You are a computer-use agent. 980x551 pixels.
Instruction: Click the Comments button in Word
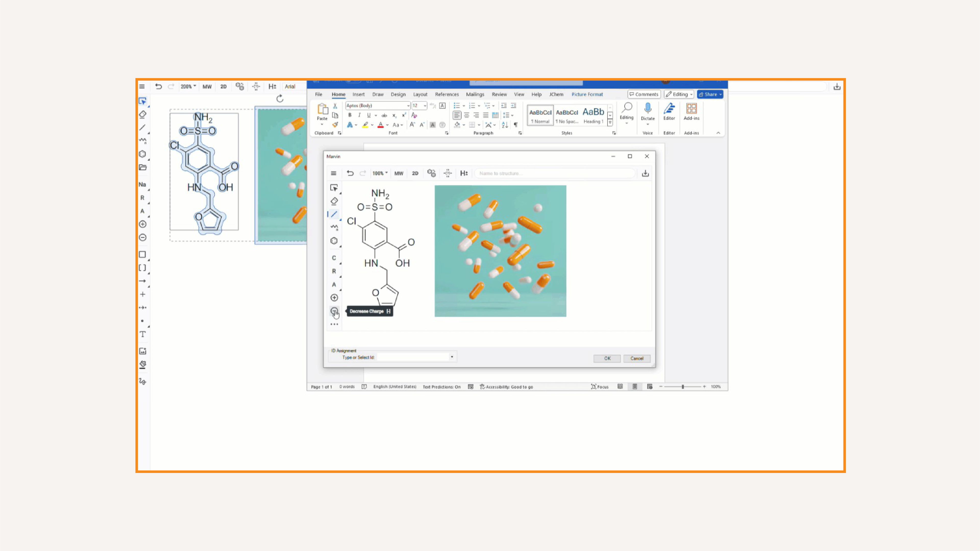(644, 94)
